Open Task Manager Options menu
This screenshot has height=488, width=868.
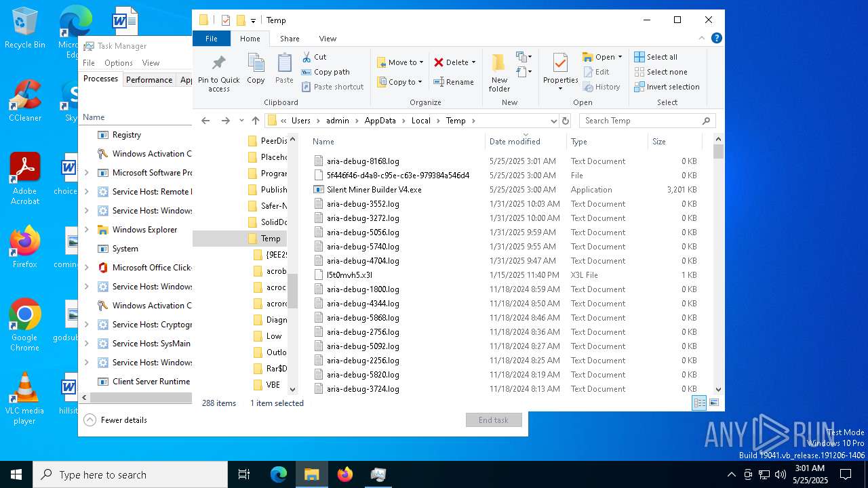click(x=119, y=63)
